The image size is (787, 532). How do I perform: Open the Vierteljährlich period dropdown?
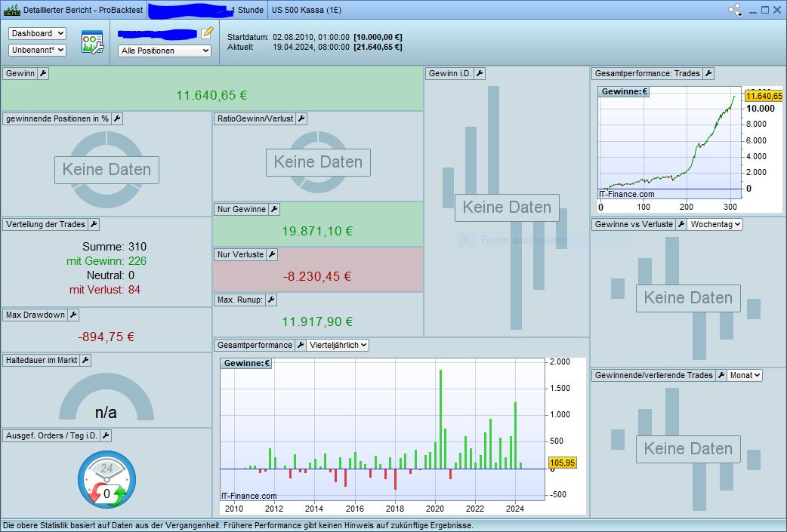point(338,345)
